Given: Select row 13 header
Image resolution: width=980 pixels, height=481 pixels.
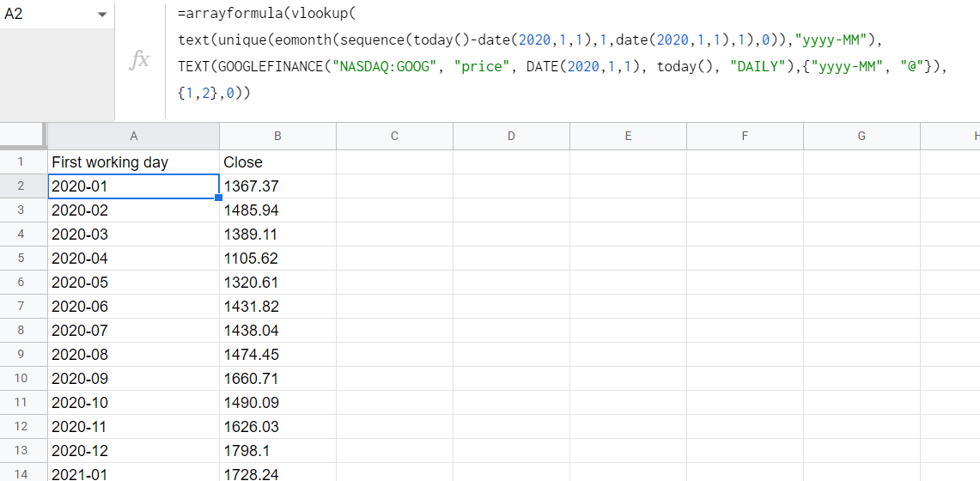Looking at the screenshot, I should point(24,450).
